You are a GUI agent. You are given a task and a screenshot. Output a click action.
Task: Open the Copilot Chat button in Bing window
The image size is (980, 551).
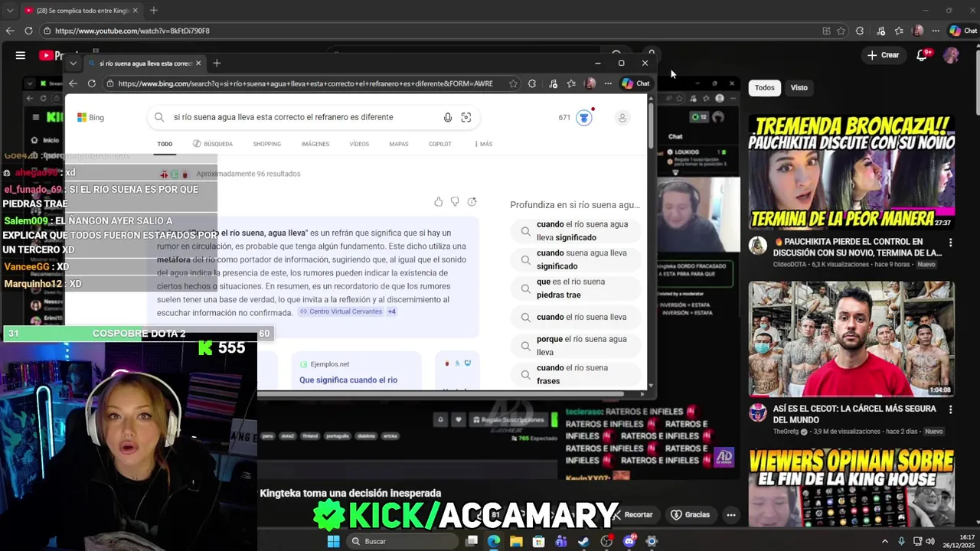[635, 83]
